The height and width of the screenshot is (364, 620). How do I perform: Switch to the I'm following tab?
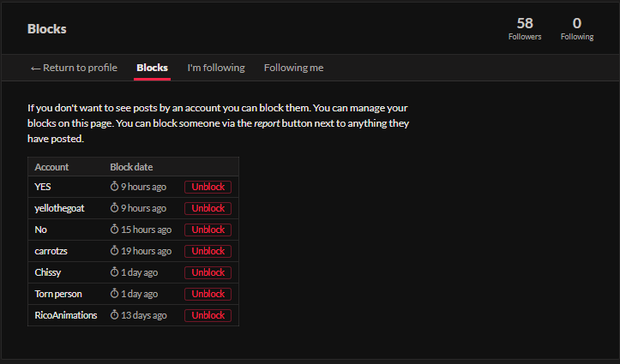[216, 68]
